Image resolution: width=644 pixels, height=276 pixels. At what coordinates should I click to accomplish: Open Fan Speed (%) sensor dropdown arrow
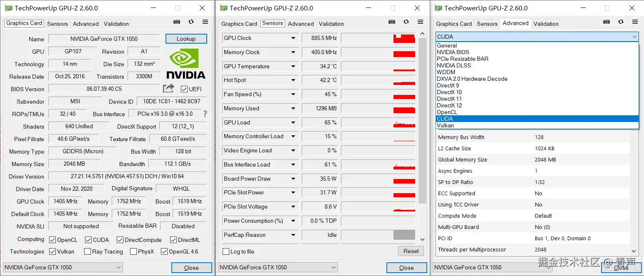tap(293, 94)
